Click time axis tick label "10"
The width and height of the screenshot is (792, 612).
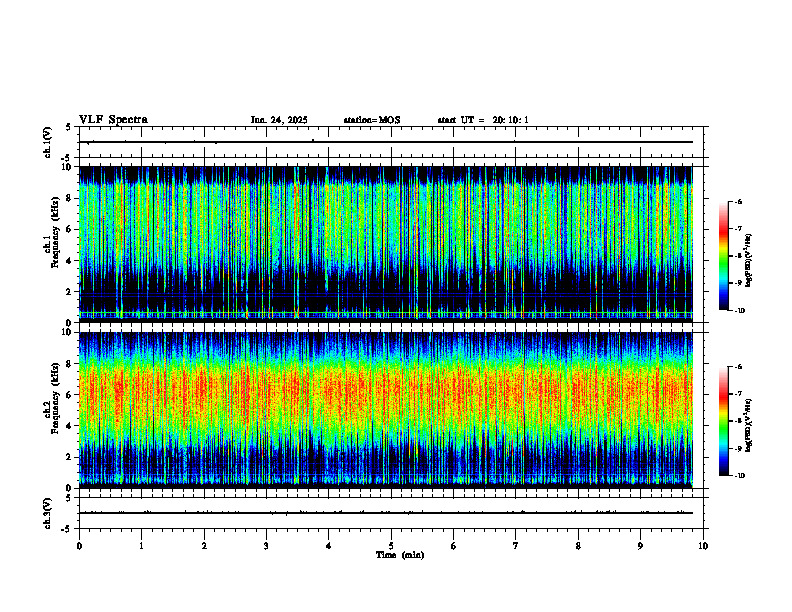coord(703,546)
